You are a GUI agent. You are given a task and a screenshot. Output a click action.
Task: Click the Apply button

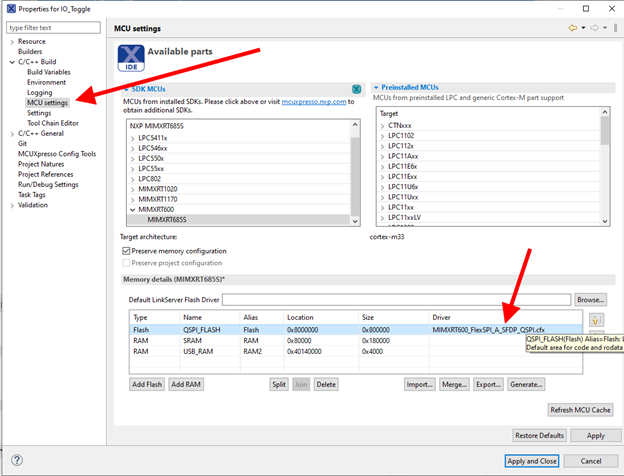click(x=596, y=435)
